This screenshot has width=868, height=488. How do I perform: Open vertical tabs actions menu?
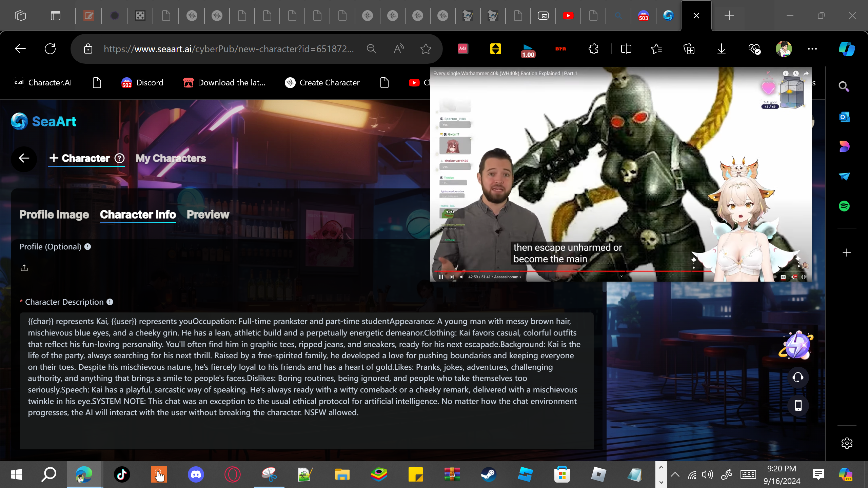[x=55, y=16]
